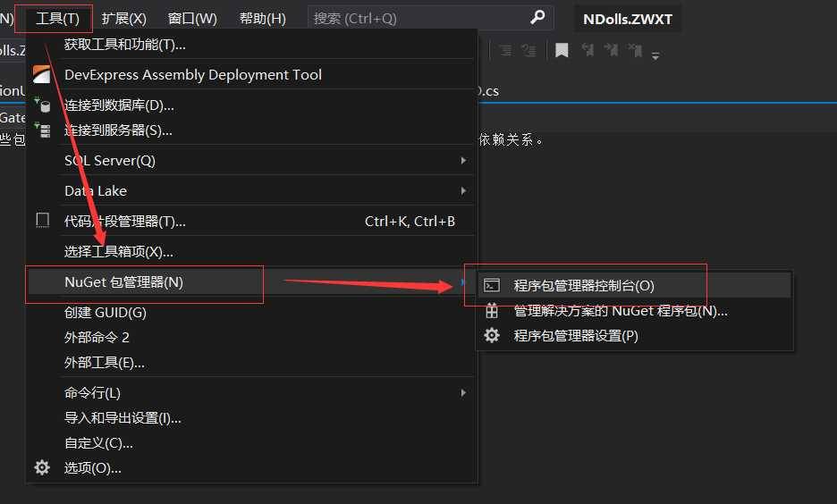Click the NDolls.ZWXT solution name button

(627, 19)
